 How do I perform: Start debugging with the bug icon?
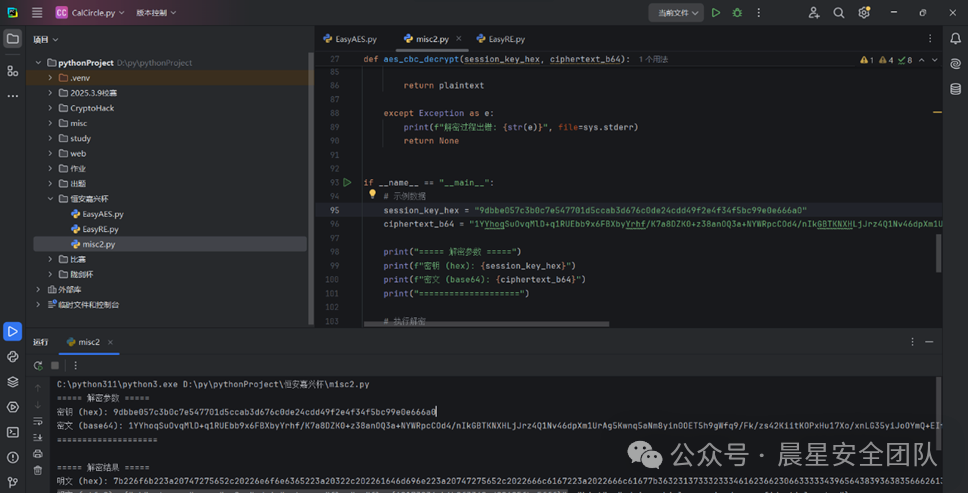tap(738, 13)
